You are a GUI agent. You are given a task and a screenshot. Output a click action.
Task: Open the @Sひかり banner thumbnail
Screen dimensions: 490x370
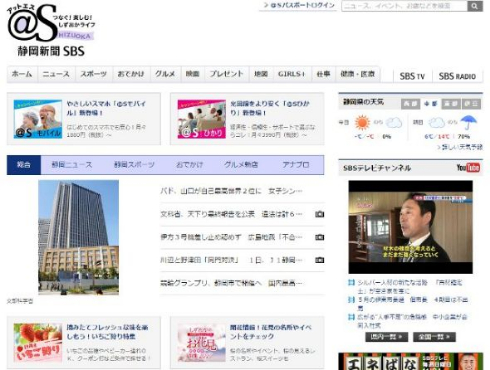tap(202, 119)
